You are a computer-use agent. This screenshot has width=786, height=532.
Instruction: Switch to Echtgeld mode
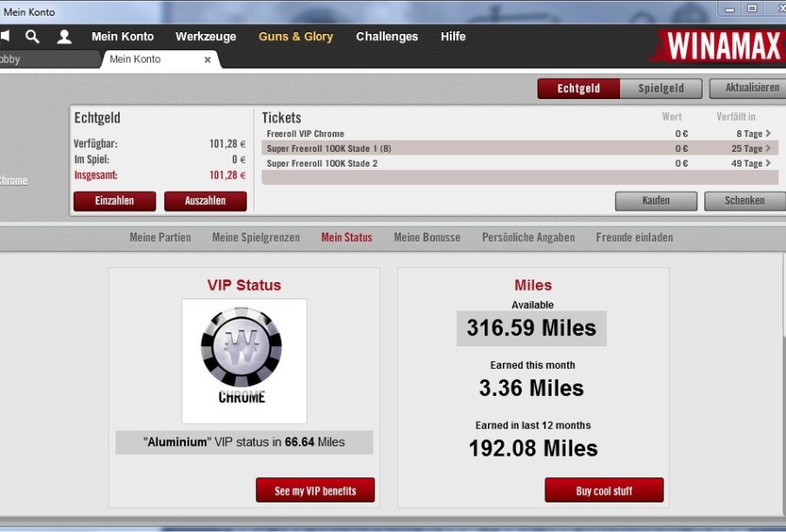point(578,89)
